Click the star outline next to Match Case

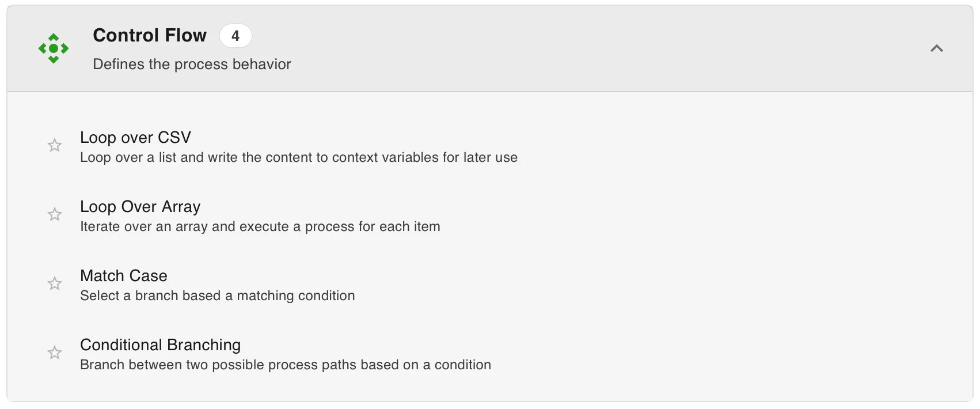point(55,283)
